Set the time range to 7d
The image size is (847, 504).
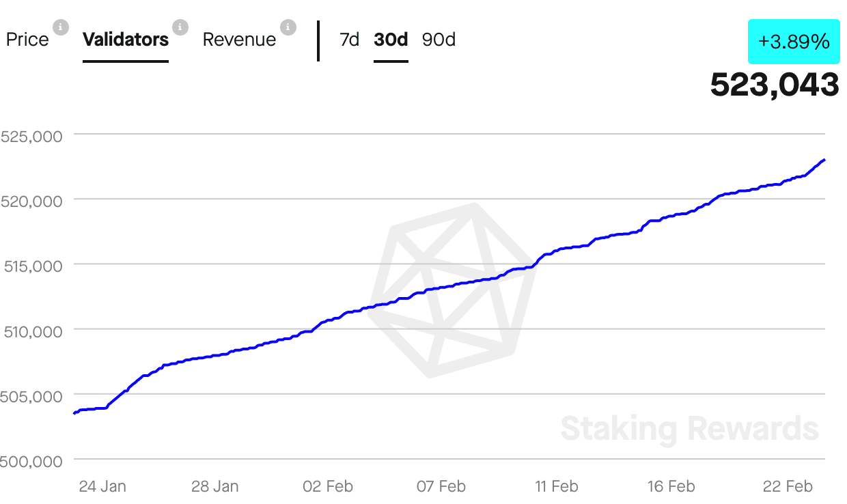[349, 40]
